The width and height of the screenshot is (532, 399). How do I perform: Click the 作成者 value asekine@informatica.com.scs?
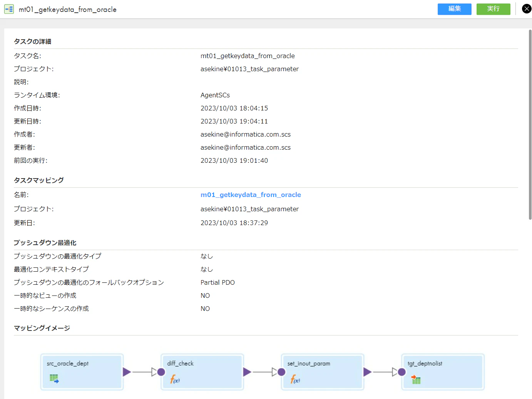tap(246, 134)
